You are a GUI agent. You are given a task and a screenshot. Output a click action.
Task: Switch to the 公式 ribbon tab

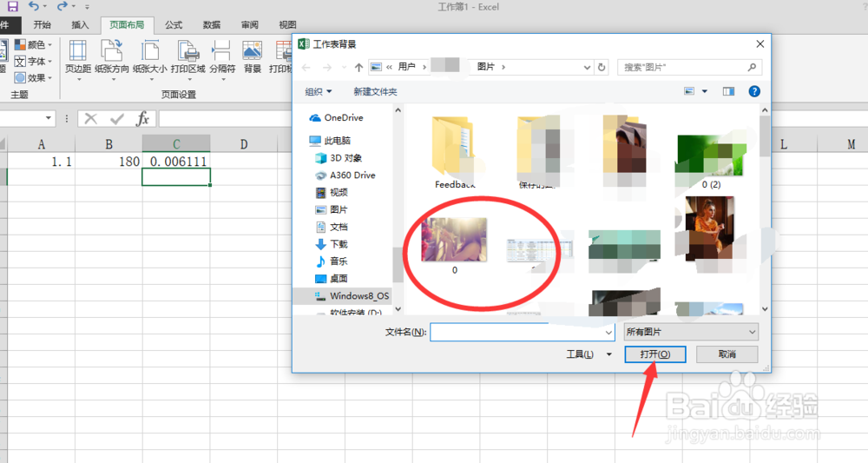point(174,25)
